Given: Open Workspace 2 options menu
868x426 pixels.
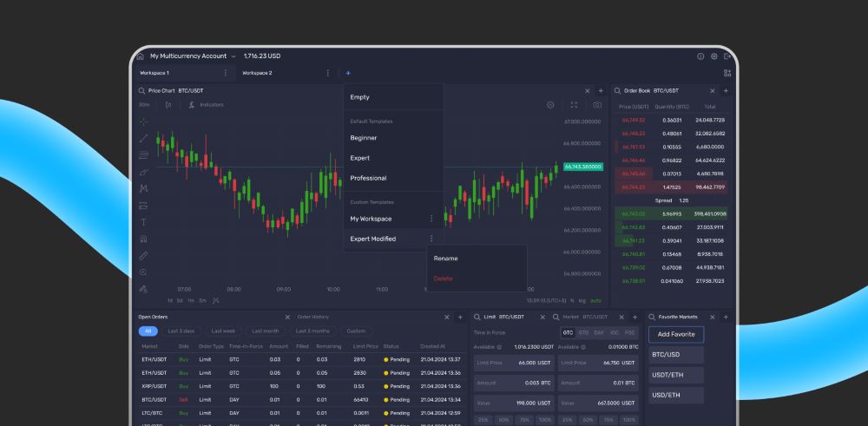Looking at the screenshot, I should pos(328,73).
